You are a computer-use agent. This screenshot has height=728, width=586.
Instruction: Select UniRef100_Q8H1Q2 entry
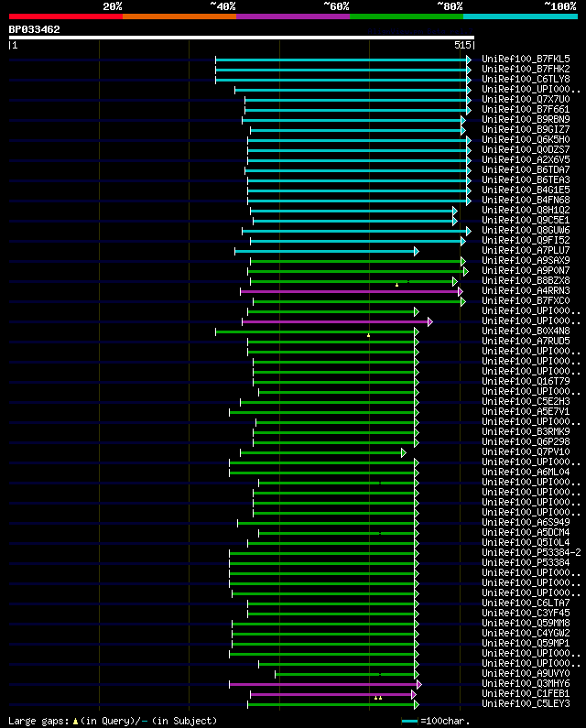click(x=526, y=211)
